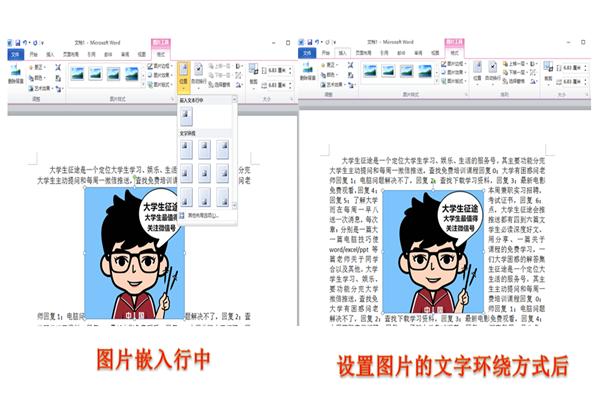Click Reset Picture icon in the left Word window
600x399 pixels.
(59, 89)
